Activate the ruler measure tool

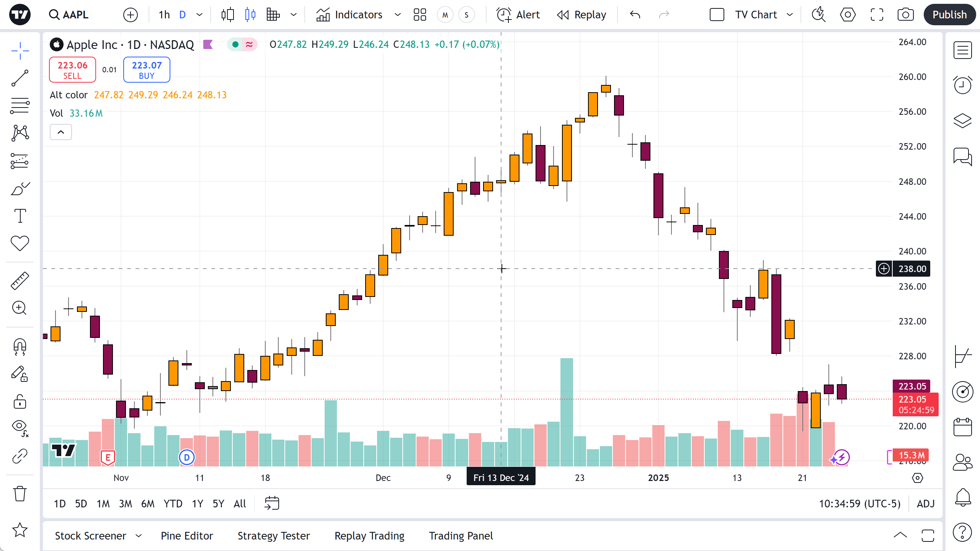point(20,280)
